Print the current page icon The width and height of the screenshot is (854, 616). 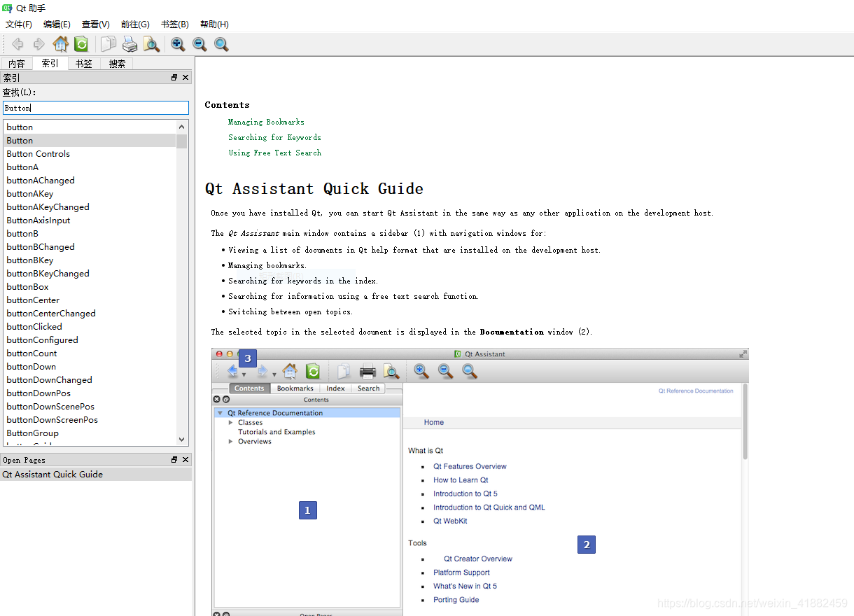point(130,44)
